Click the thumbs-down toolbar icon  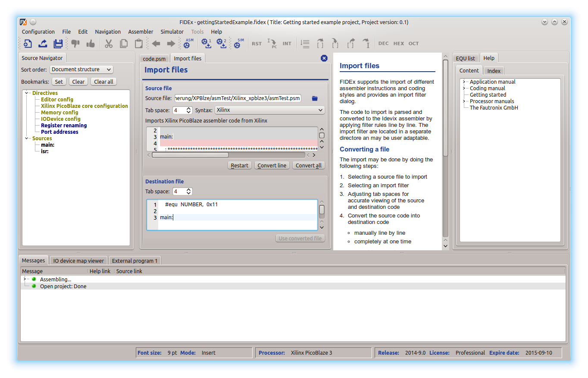click(75, 44)
